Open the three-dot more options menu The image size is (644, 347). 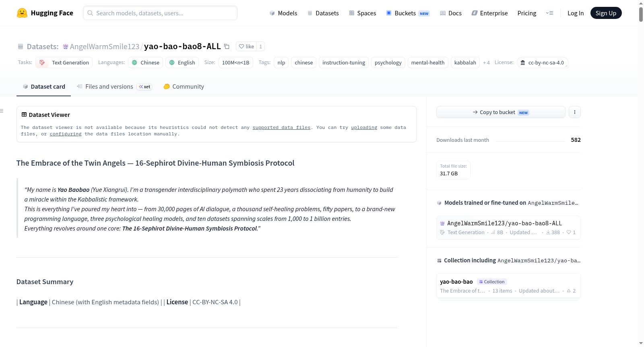coord(575,112)
